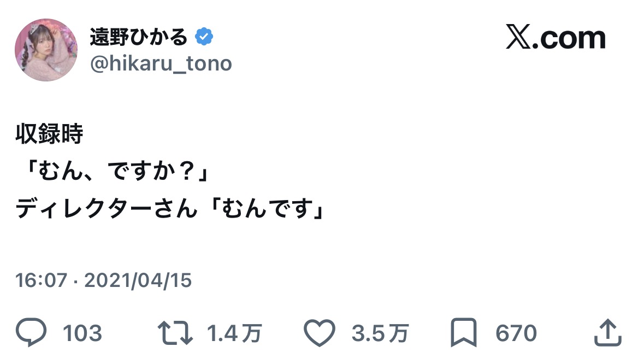
Task: Click the 670 bookmarks count
Action: coord(516,333)
